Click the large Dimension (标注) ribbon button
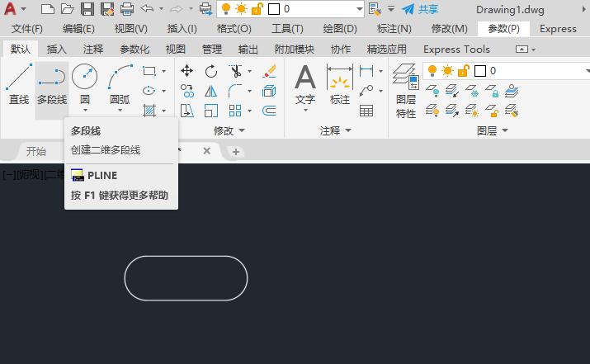The width and height of the screenshot is (590, 364). click(x=340, y=85)
